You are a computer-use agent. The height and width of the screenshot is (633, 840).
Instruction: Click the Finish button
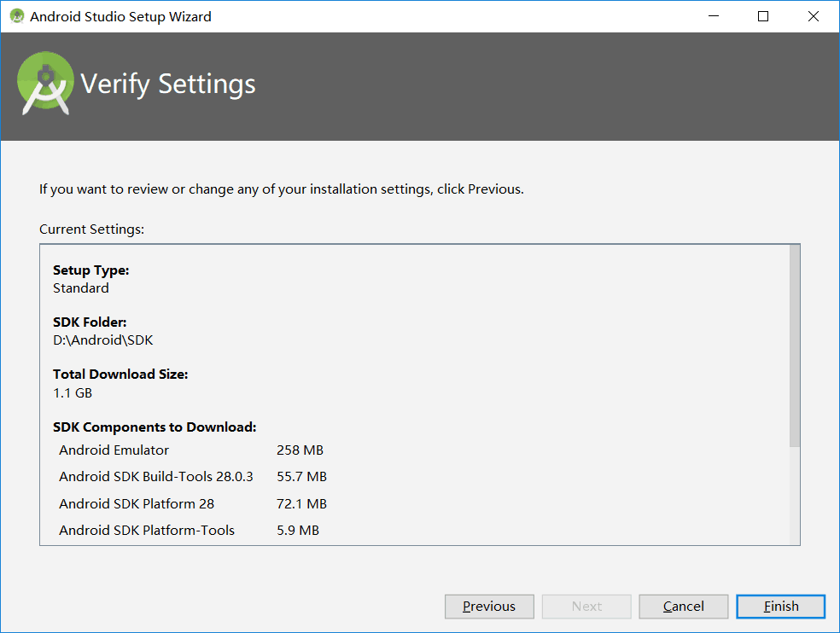[780, 607]
